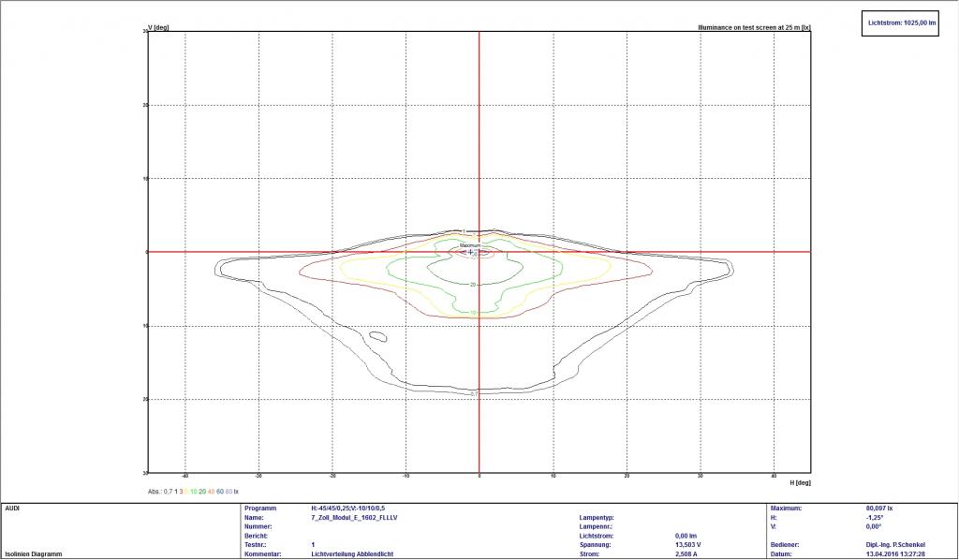This screenshot has height=560, width=959.
Task: Click the outermost contour label "0,7"
Action: [x=474, y=393]
